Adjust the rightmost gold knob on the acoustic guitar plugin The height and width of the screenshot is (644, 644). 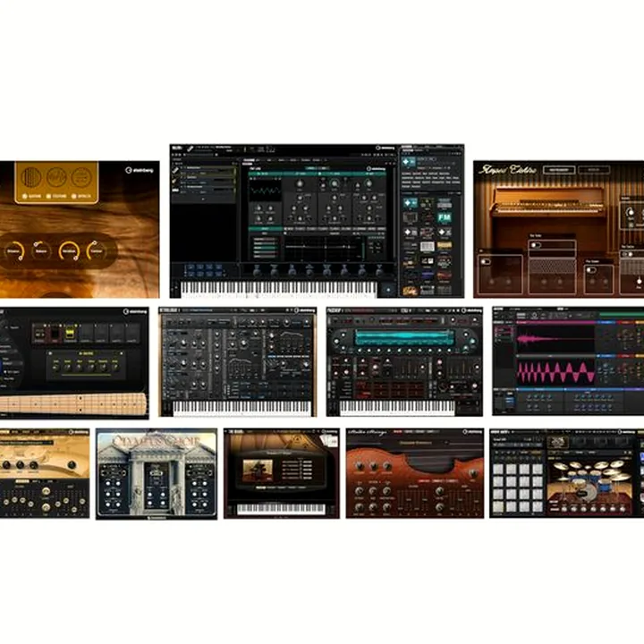(96, 250)
